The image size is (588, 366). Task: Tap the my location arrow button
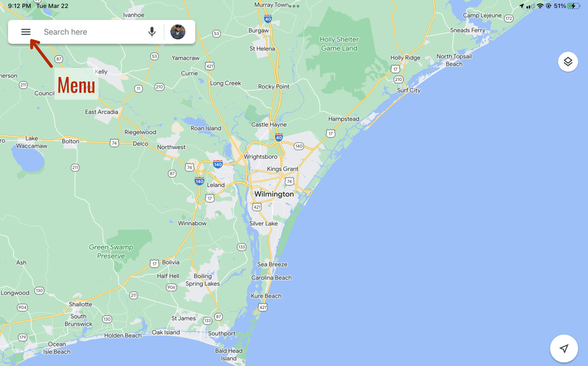coord(564,348)
